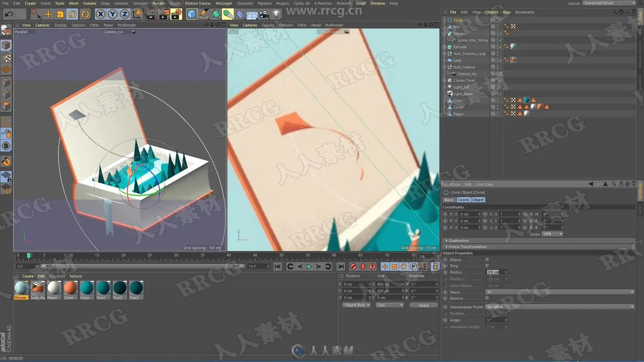Expand the Freeze Transformation section

pyautogui.click(x=468, y=247)
